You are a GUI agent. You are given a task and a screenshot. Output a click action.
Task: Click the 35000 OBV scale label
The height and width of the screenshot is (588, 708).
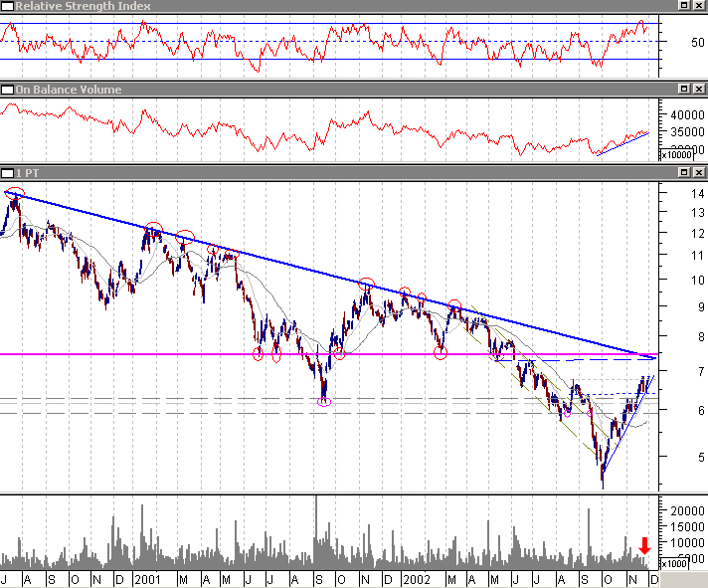click(x=687, y=132)
